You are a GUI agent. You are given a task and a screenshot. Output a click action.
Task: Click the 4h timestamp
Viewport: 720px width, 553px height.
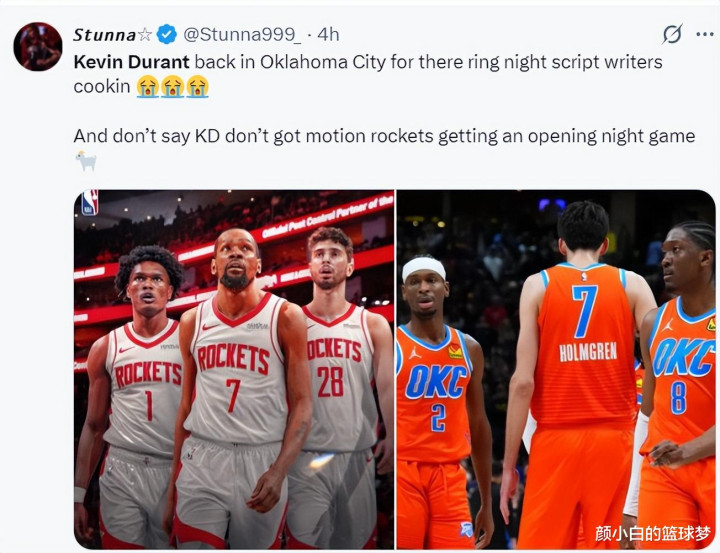pyautogui.click(x=328, y=34)
